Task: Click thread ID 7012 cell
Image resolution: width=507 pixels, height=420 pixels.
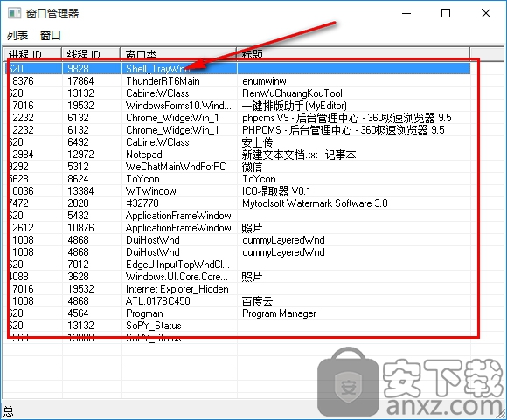Action: click(79, 265)
